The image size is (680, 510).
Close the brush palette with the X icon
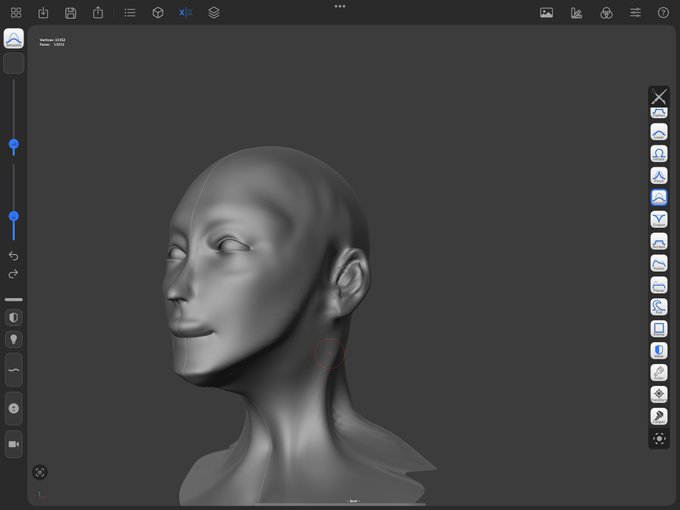point(659,96)
